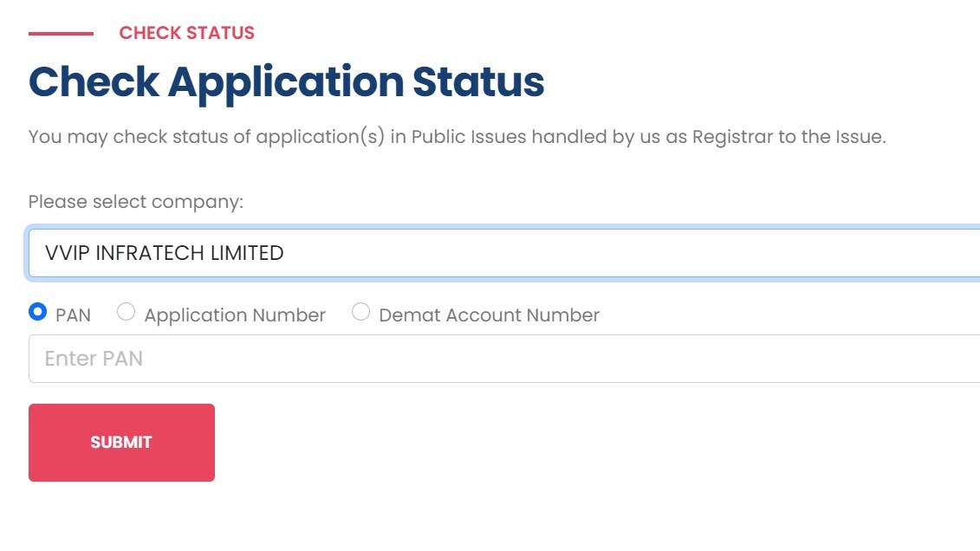Viewport: 980px width, 551px height.
Task: Click the "Application Number" label text
Action: (x=235, y=315)
